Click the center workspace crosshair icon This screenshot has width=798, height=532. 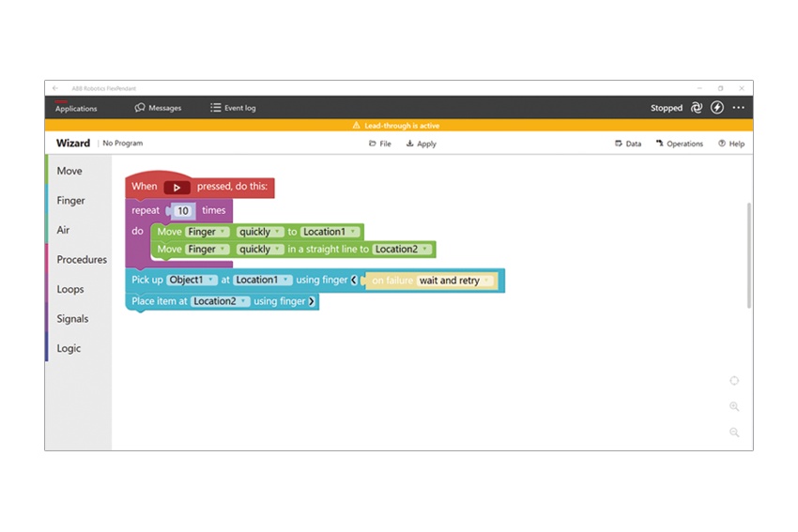click(734, 380)
